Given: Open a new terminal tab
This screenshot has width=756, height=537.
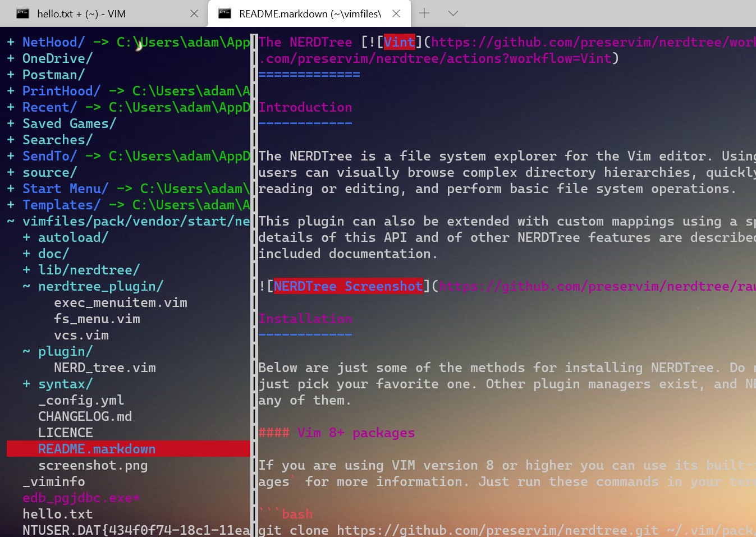Looking at the screenshot, I should click(x=424, y=13).
